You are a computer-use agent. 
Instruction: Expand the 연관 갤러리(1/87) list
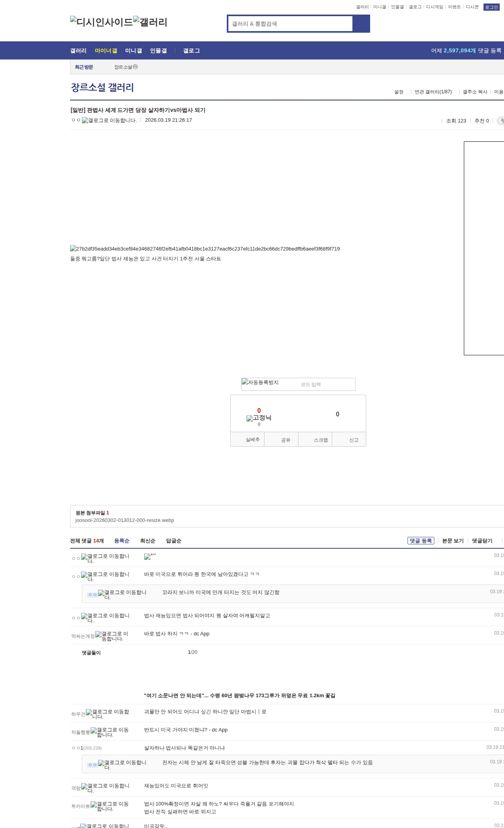click(x=433, y=92)
